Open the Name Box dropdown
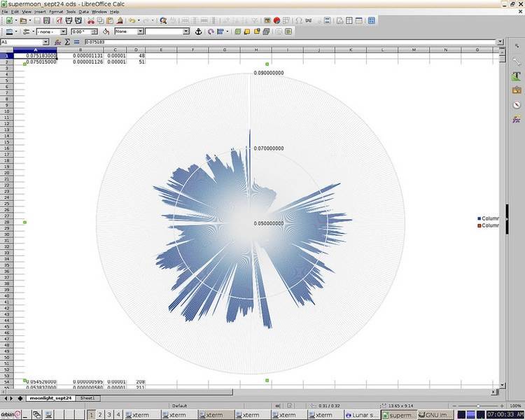525x420 pixels. click(46, 42)
